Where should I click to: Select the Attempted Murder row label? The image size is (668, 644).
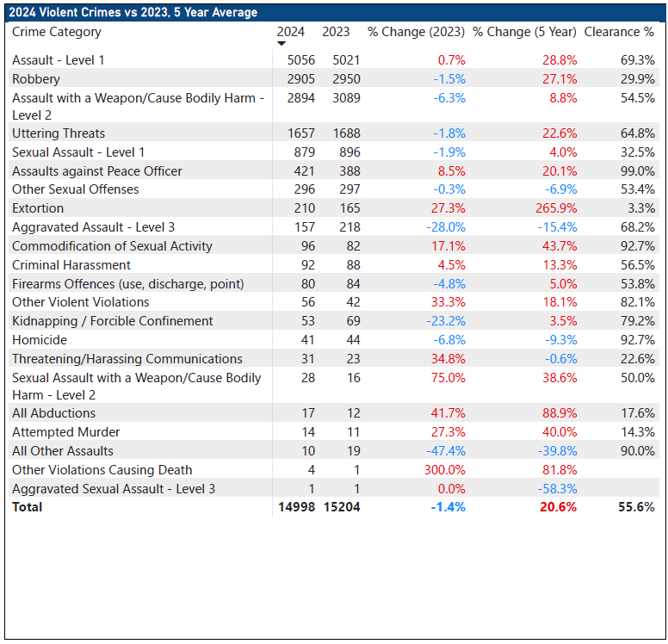coord(65,432)
